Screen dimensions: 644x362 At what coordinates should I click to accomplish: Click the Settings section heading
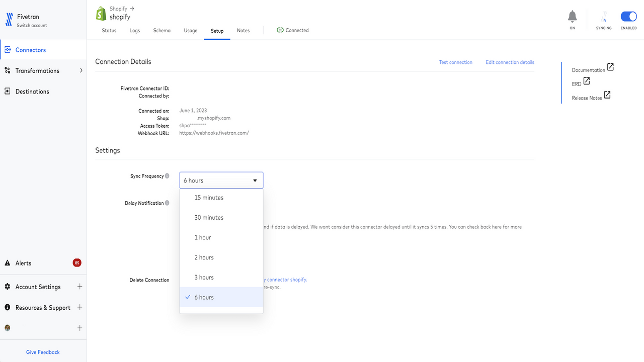(108, 150)
